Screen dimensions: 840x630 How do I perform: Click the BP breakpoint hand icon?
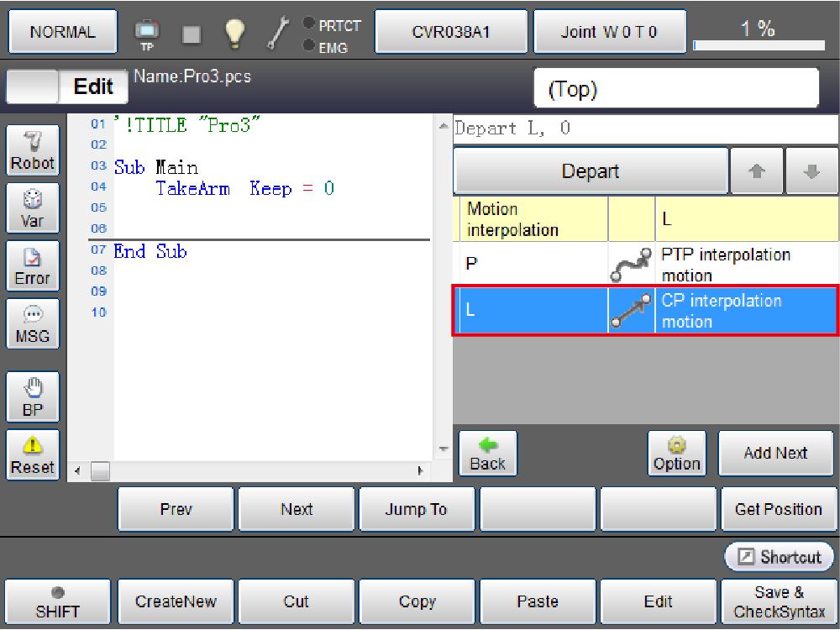(33, 397)
